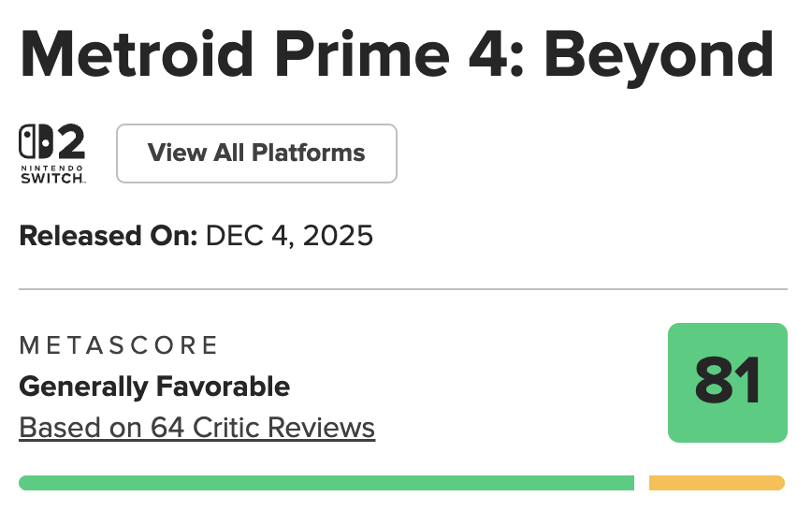Click the "NINTENDO SWITCH" text under the logo
Screen dimensions: 812x526
coord(52,174)
